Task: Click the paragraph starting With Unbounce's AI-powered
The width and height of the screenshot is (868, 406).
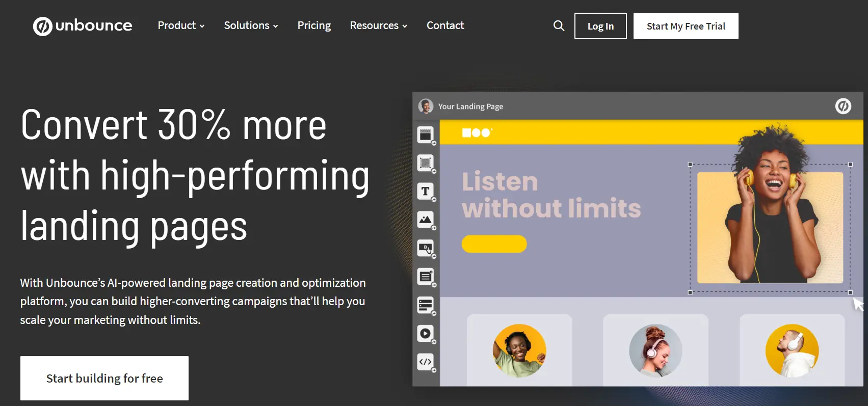Action: [x=193, y=301]
